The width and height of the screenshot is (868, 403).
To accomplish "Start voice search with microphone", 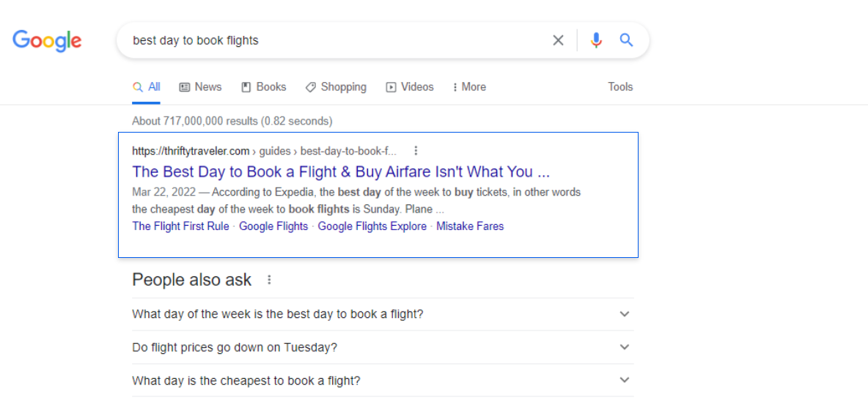I will click(596, 40).
